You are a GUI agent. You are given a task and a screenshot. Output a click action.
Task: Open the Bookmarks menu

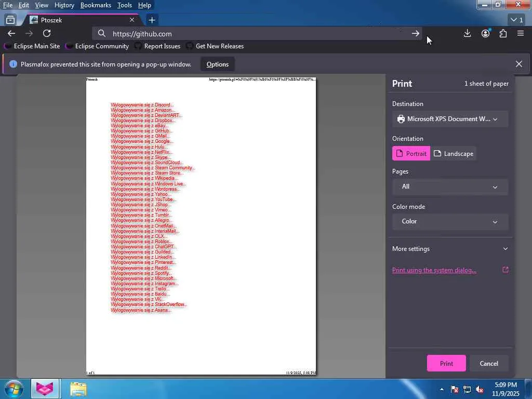[x=96, y=5]
